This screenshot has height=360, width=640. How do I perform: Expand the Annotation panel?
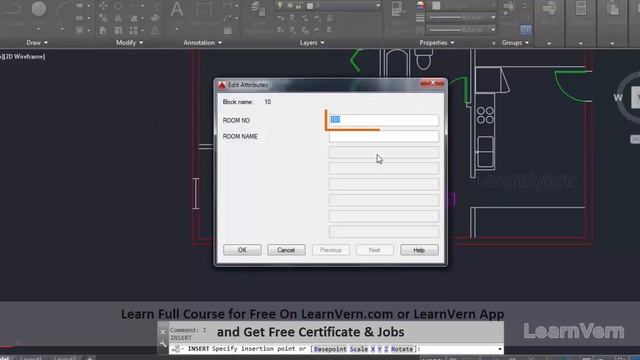202,42
